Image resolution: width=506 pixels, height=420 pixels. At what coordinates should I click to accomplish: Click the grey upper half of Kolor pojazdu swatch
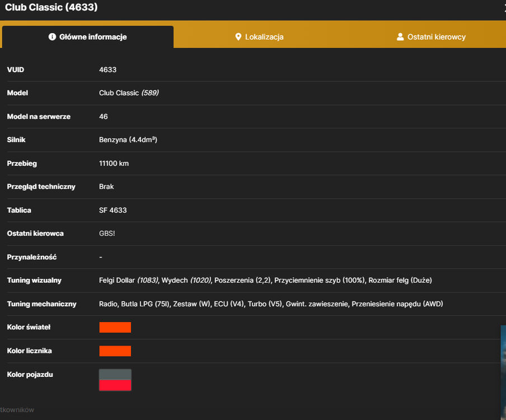(115, 375)
